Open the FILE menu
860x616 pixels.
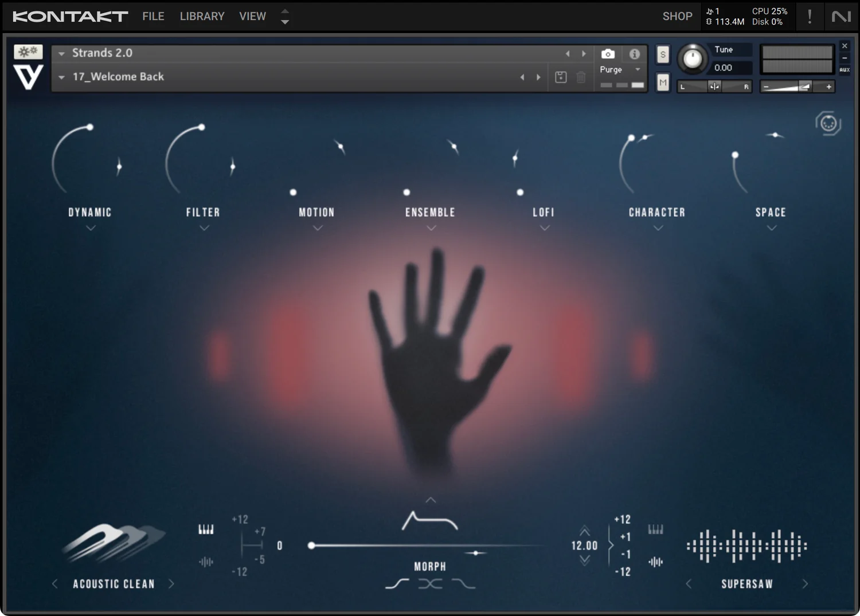(153, 16)
